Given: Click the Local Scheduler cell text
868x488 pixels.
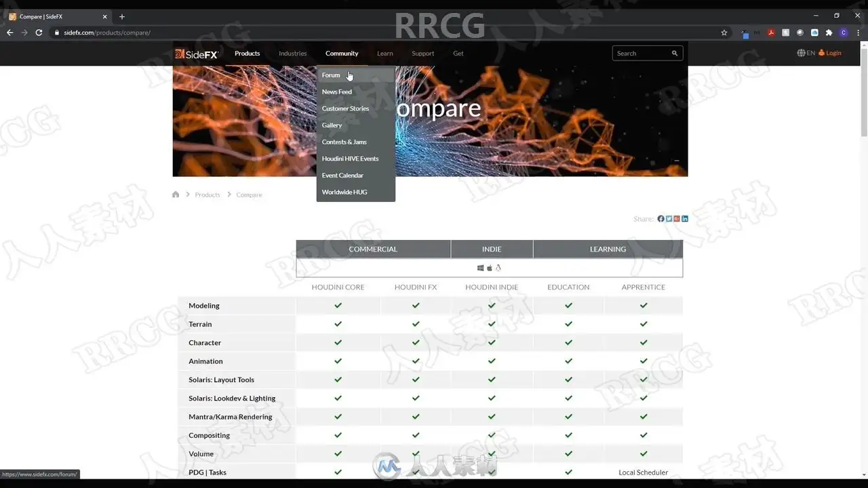Looking at the screenshot, I should (644, 472).
